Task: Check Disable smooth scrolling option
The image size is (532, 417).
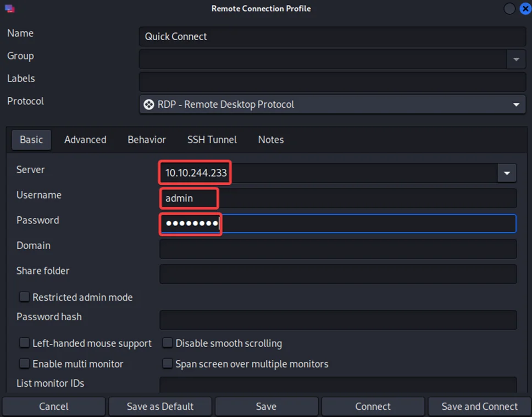Action: [x=168, y=343]
